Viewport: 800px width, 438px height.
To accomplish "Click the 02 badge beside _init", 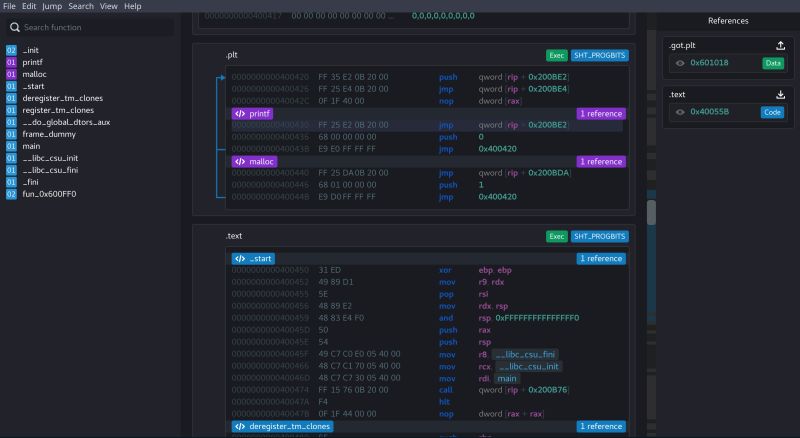I will click(x=11, y=50).
